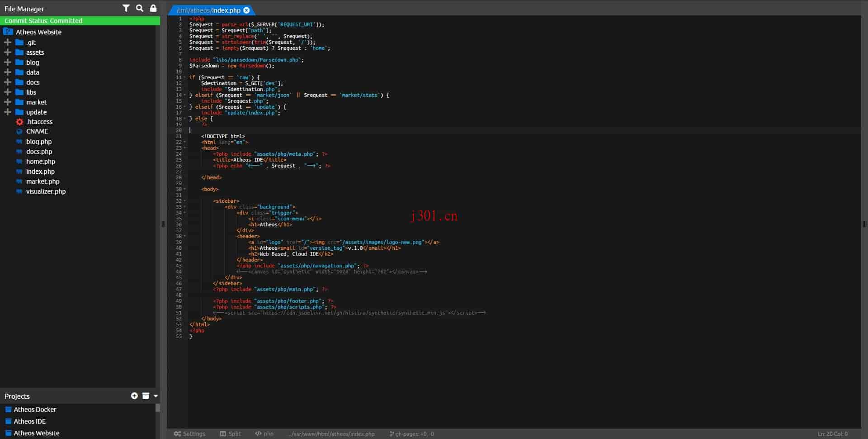
Task: Click the update folder icon
Action: pos(19,112)
